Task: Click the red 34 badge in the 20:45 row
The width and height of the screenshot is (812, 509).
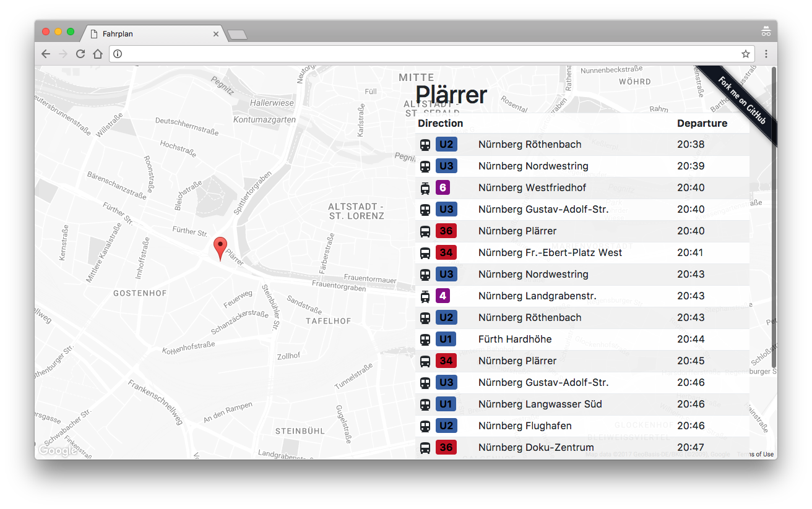Action: pos(446,361)
